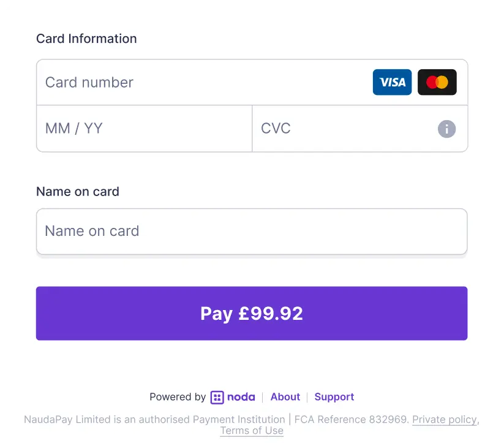504x443 pixels.
Task: Click the Card Information heading
Action: click(86, 39)
